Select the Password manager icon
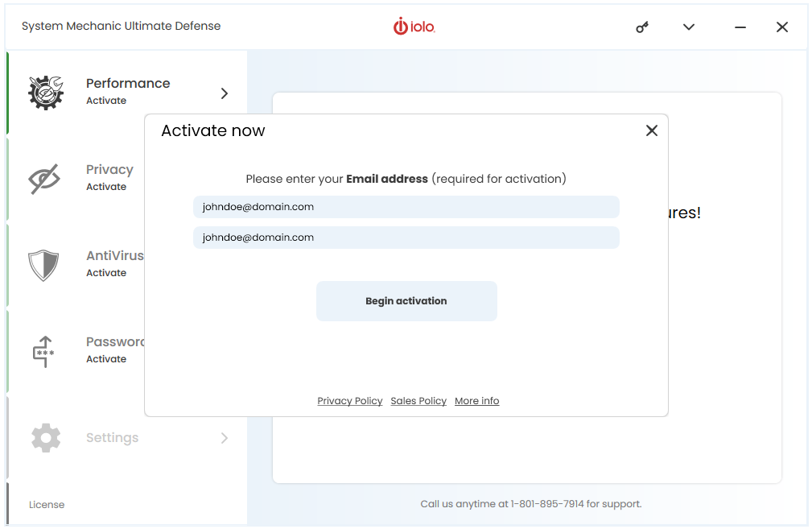 tap(43, 352)
